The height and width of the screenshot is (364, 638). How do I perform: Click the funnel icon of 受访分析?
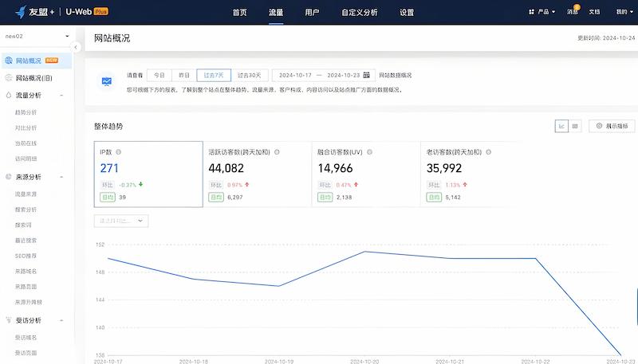(9, 320)
